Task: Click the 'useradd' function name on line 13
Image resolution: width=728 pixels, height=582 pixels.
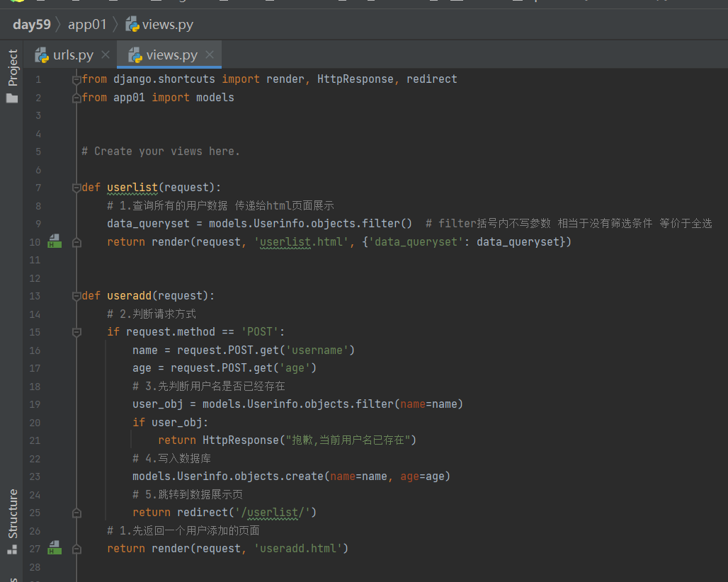Action: [129, 296]
